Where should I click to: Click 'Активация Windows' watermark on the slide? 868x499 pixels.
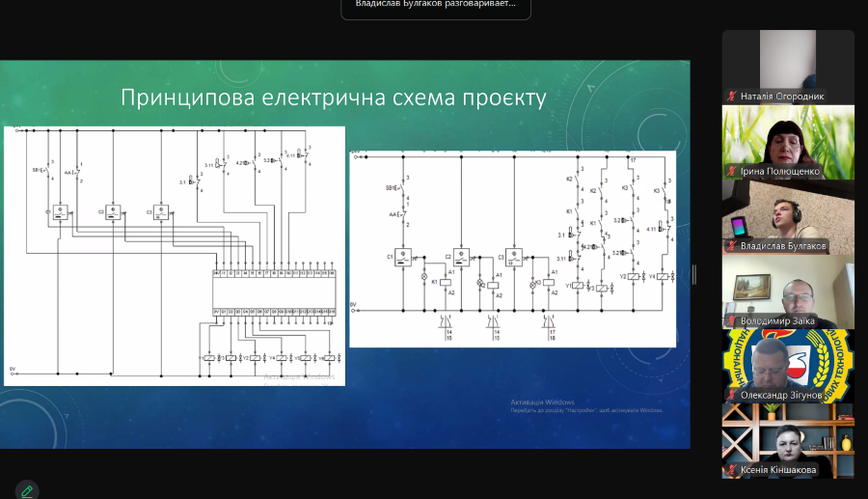542,402
